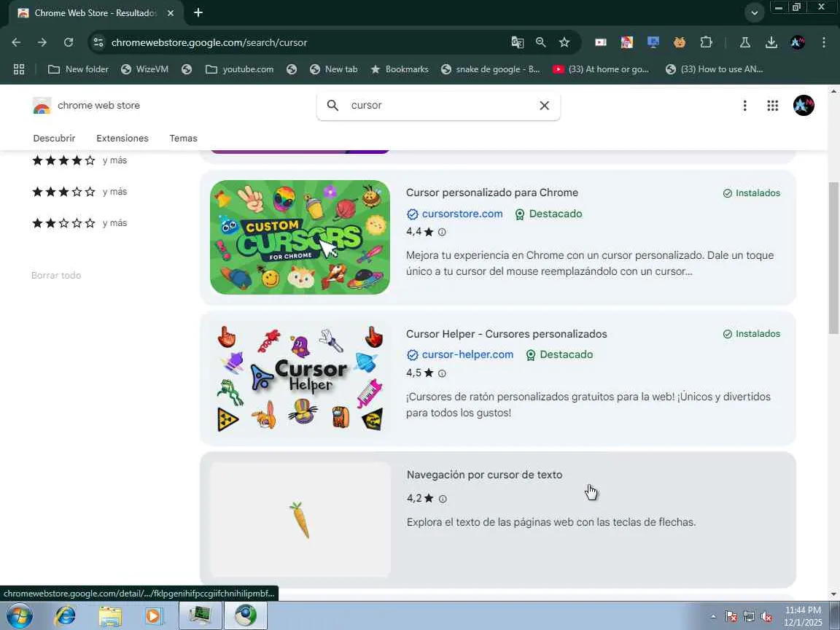Open the tab search dropdown arrow
840x630 pixels.
tap(754, 13)
